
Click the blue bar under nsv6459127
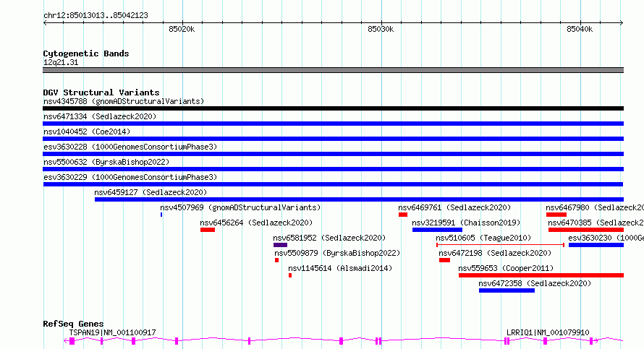(x=359, y=199)
